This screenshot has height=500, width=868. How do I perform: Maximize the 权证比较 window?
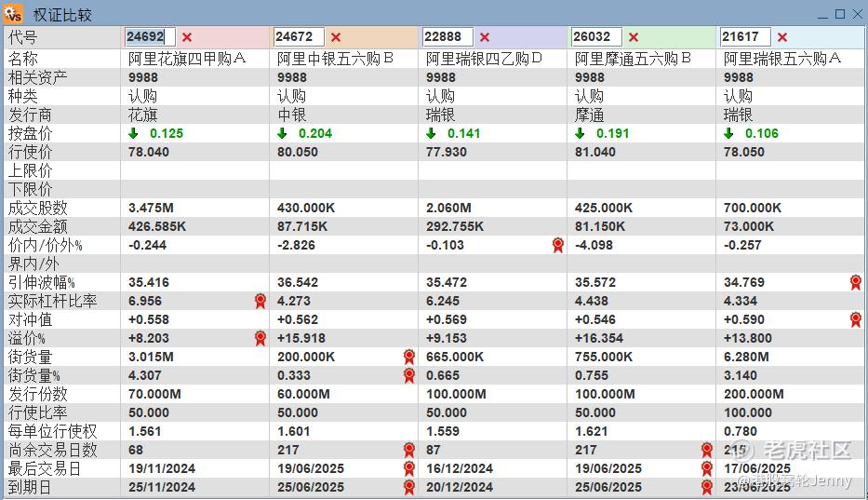pos(840,14)
